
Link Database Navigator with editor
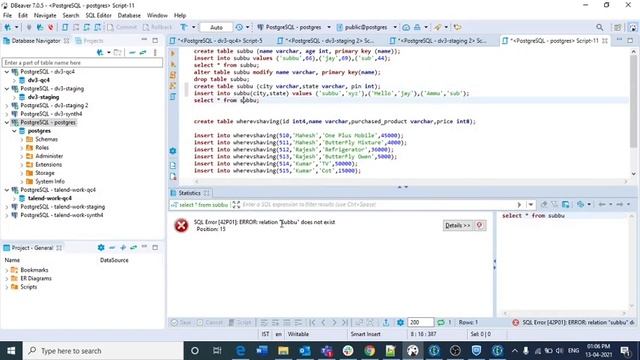tap(143, 52)
